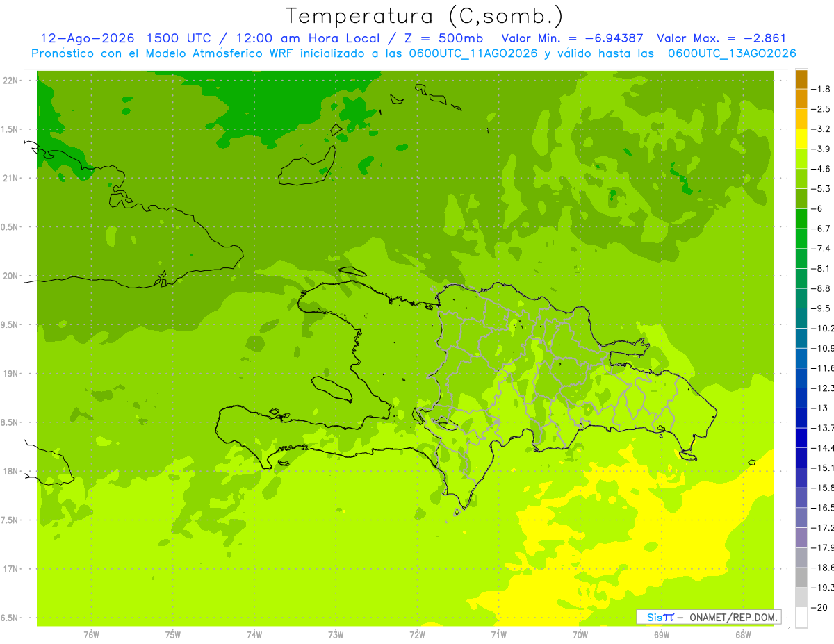The width and height of the screenshot is (834, 644).
Task: Click the '-20' color scale label
Action: (x=819, y=607)
